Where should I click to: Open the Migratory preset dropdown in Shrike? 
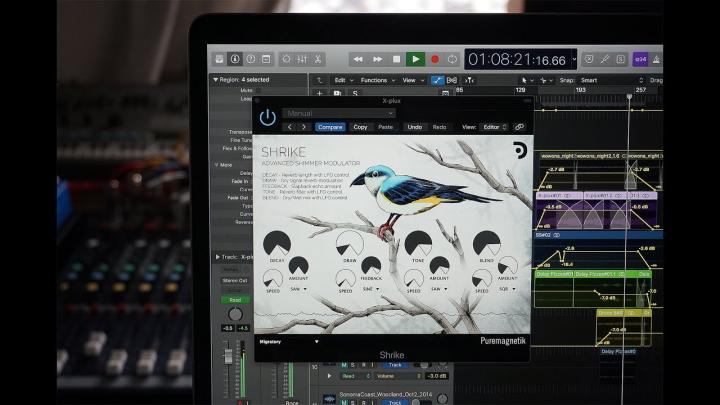(289, 342)
